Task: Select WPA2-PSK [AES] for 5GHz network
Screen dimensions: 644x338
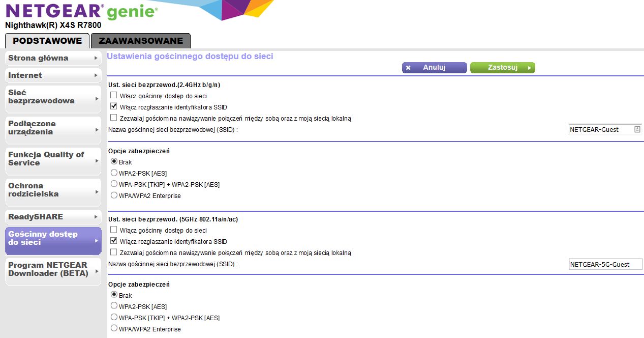Action: [114, 306]
